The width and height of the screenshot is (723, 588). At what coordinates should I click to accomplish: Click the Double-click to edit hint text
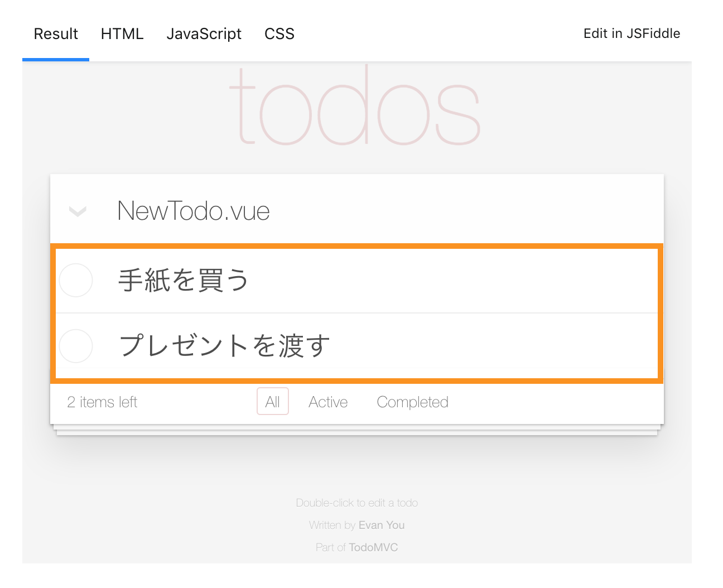point(357,503)
